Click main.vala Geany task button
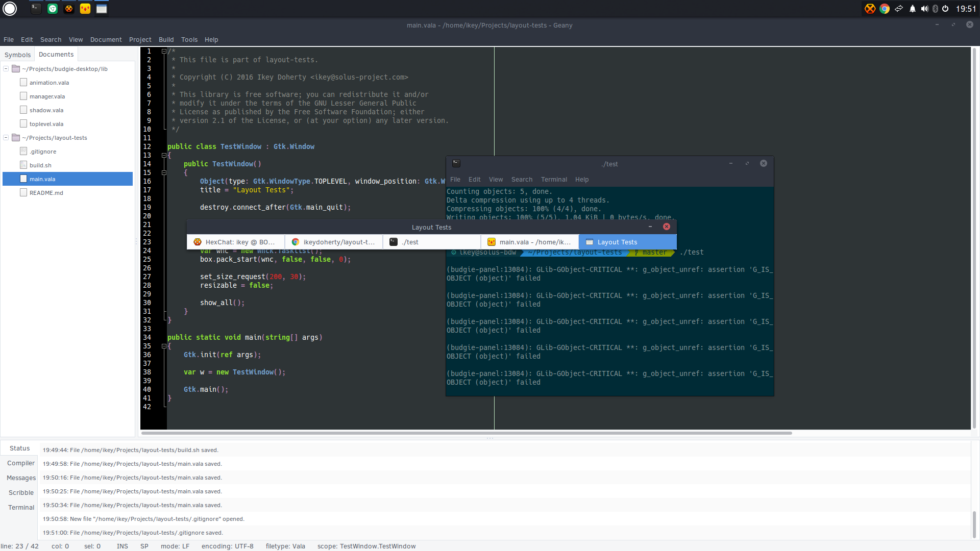The image size is (980, 551). (x=530, y=242)
